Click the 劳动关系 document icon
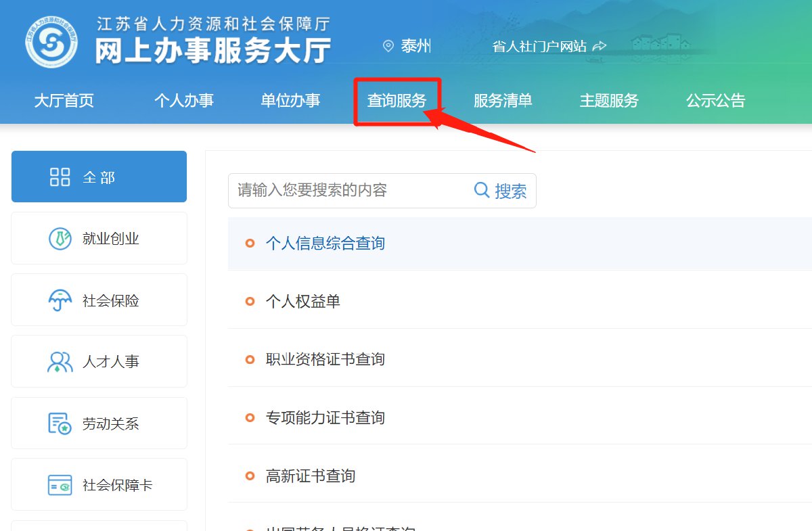Image resolution: width=812 pixels, height=531 pixels. [60, 423]
